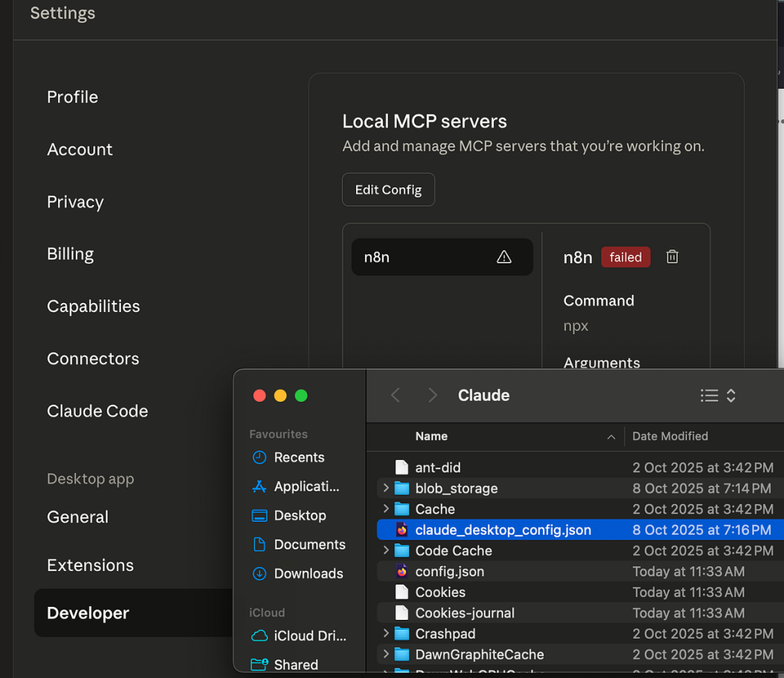Expand the Cache folder chevron
The height and width of the screenshot is (678, 784).
pos(386,509)
